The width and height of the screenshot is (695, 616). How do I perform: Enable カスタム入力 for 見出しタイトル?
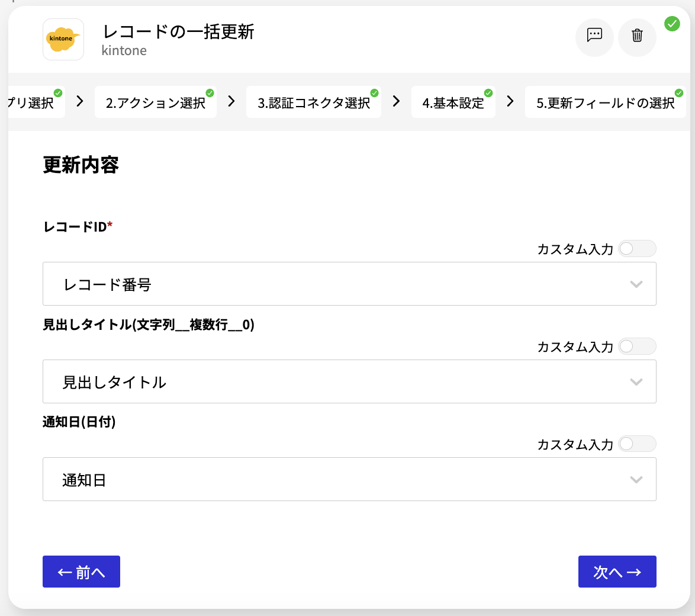(638, 346)
